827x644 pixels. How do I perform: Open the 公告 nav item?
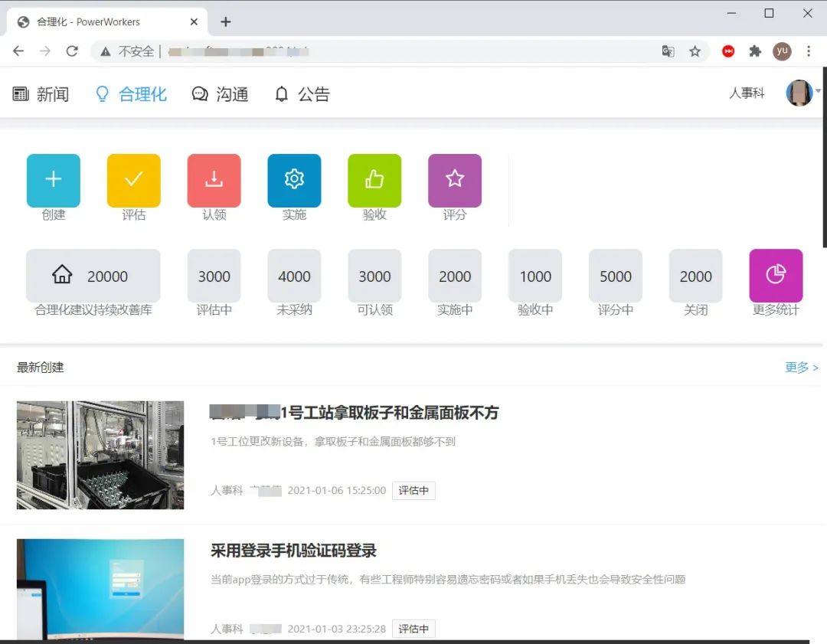(x=302, y=94)
